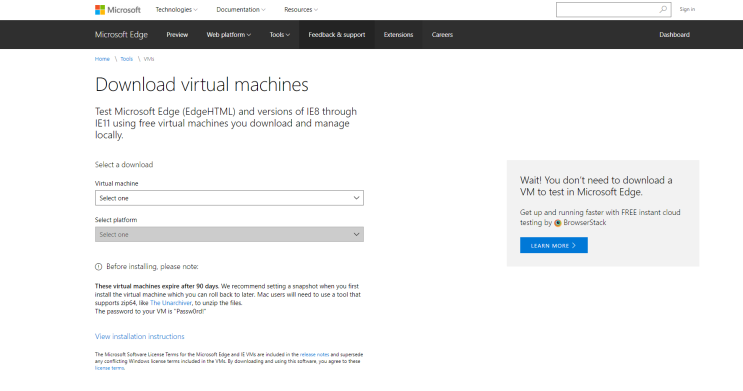
Task: Go to Home breadcrumb
Action: (x=102, y=59)
